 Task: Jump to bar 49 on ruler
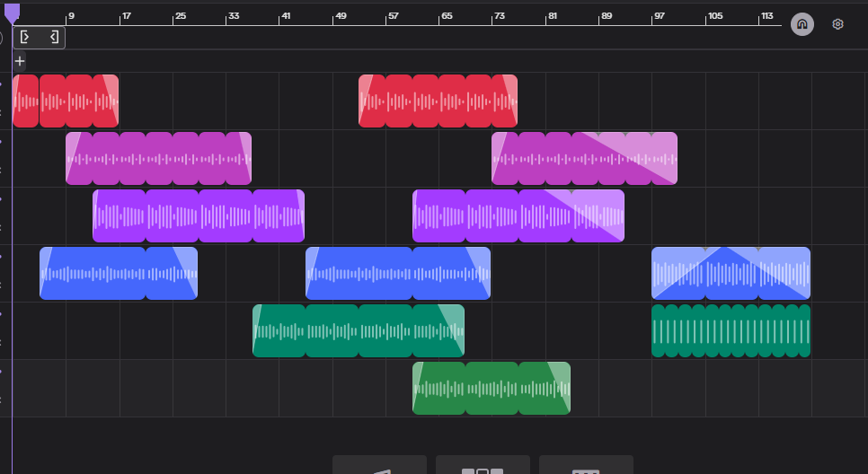point(341,16)
